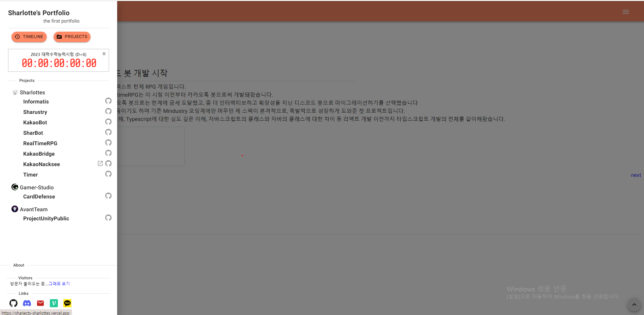644x315 pixels.
Task: Click the Sharlottes avatar icon
Action: 15,92
